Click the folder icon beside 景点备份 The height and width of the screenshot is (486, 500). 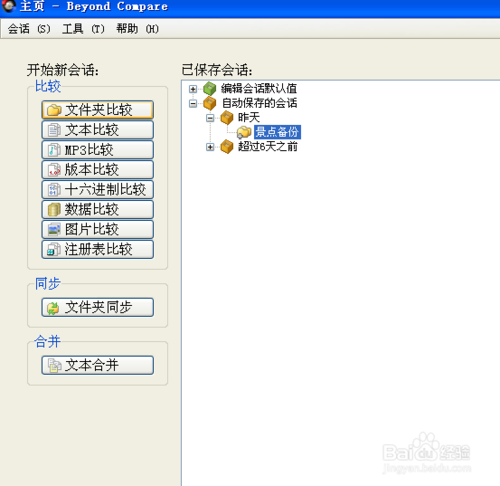[244, 132]
